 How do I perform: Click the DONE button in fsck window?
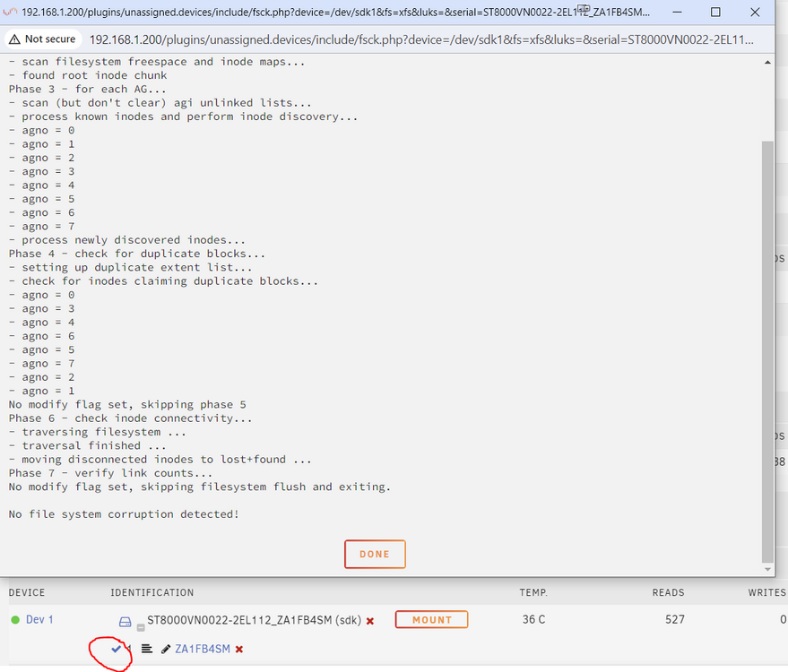point(375,554)
